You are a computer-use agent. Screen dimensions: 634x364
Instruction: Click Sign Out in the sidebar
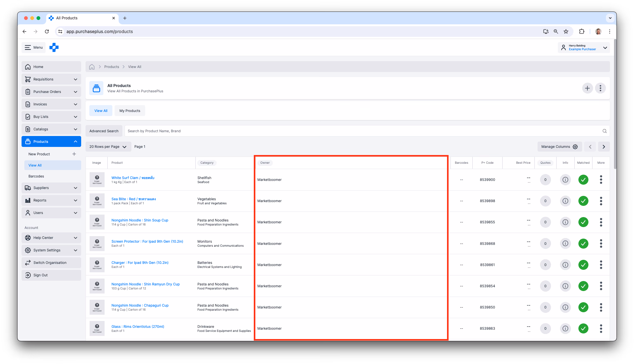tap(52, 275)
